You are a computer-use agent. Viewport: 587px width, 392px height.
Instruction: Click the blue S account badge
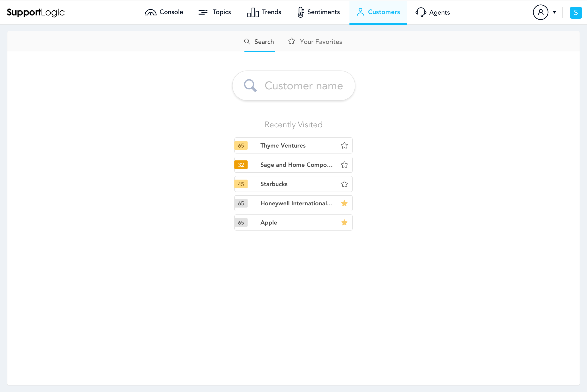576,12
